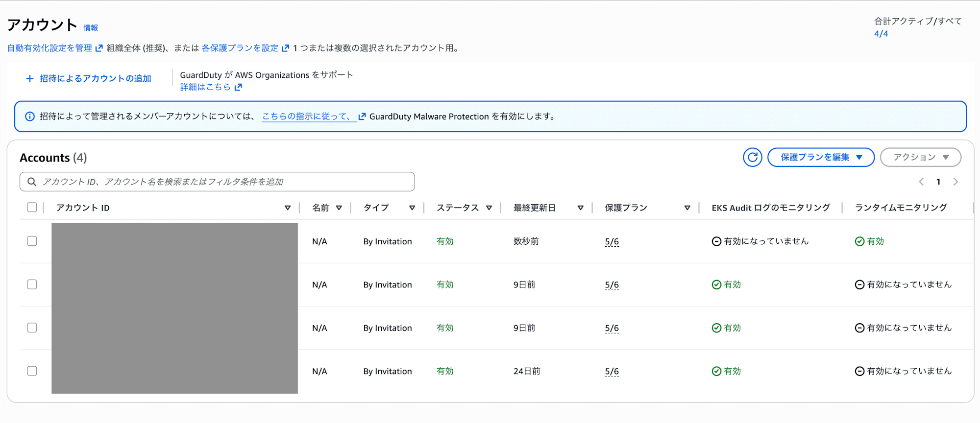980x423 pixels.
Task: Sort by アカウント ID column arrow
Action: pos(288,208)
